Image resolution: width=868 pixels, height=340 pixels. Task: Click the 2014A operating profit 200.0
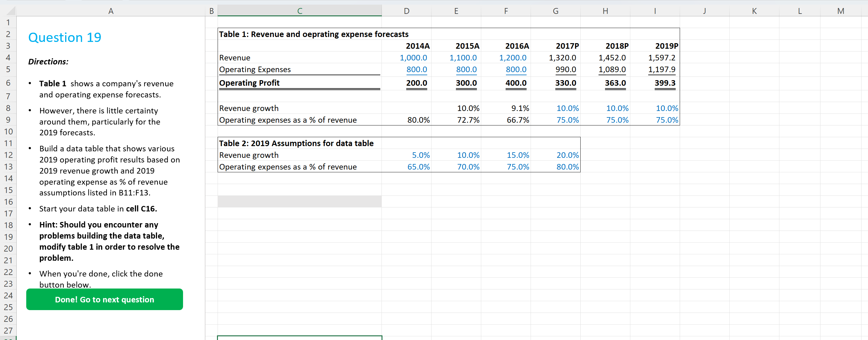click(x=416, y=83)
